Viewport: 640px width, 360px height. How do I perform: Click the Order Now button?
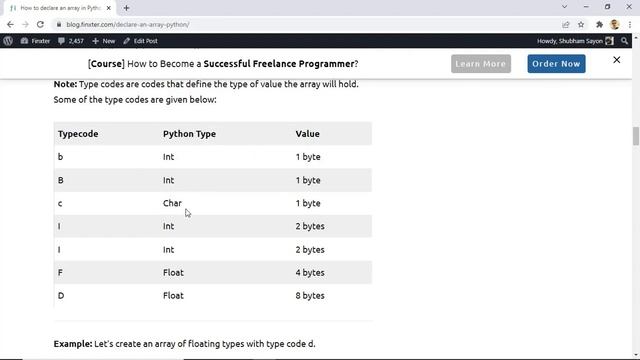pos(556,64)
